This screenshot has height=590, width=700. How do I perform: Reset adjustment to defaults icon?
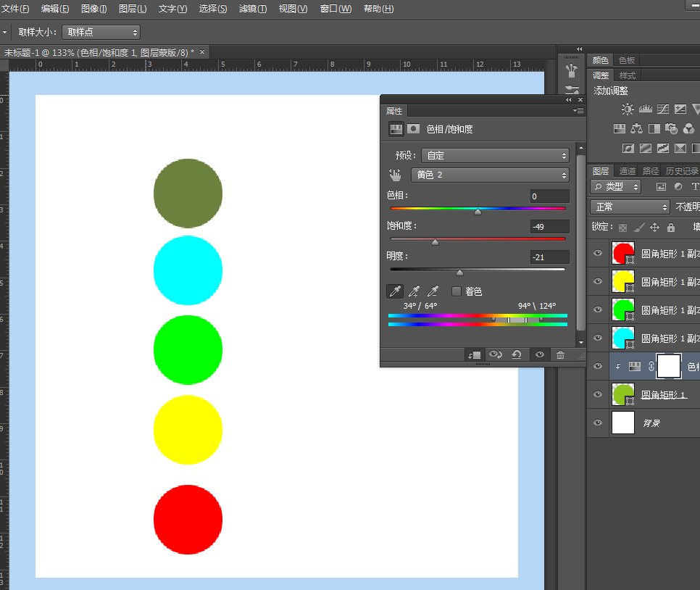[x=517, y=354]
